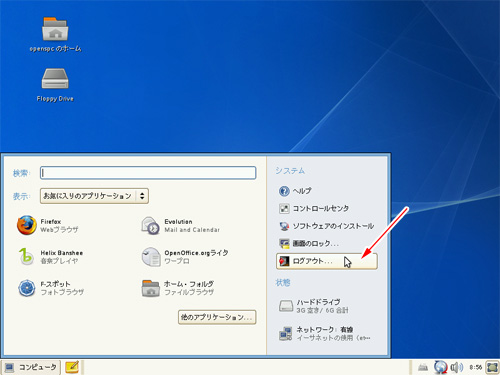Image resolution: width=500 pixels, height=375 pixels.
Task: Click the Logout button
Action: click(x=327, y=261)
